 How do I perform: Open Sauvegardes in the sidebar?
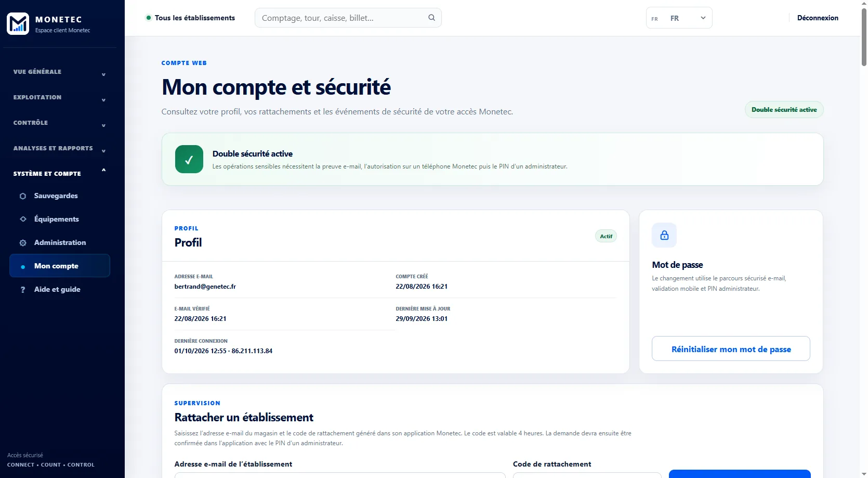60,196
